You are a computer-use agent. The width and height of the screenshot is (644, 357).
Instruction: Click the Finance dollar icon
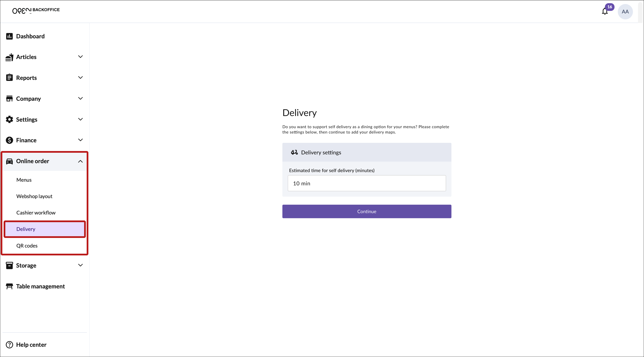click(9, 140)
